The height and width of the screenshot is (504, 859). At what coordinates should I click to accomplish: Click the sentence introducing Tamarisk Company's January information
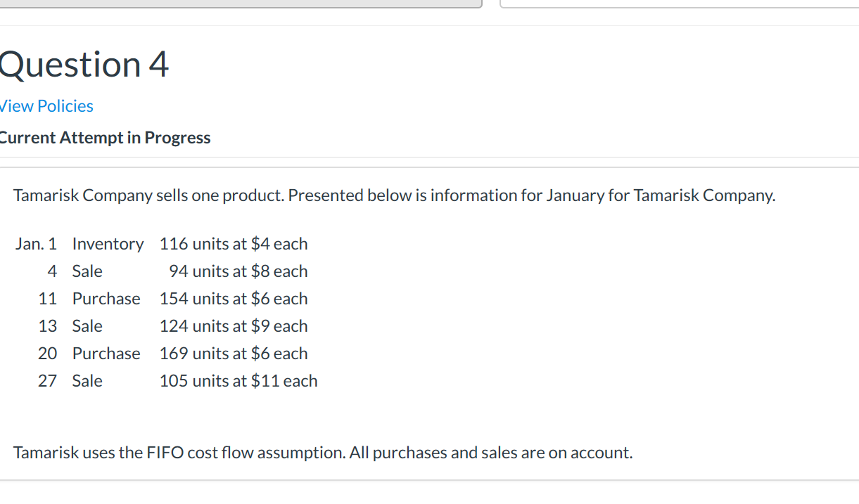[394, 195]
